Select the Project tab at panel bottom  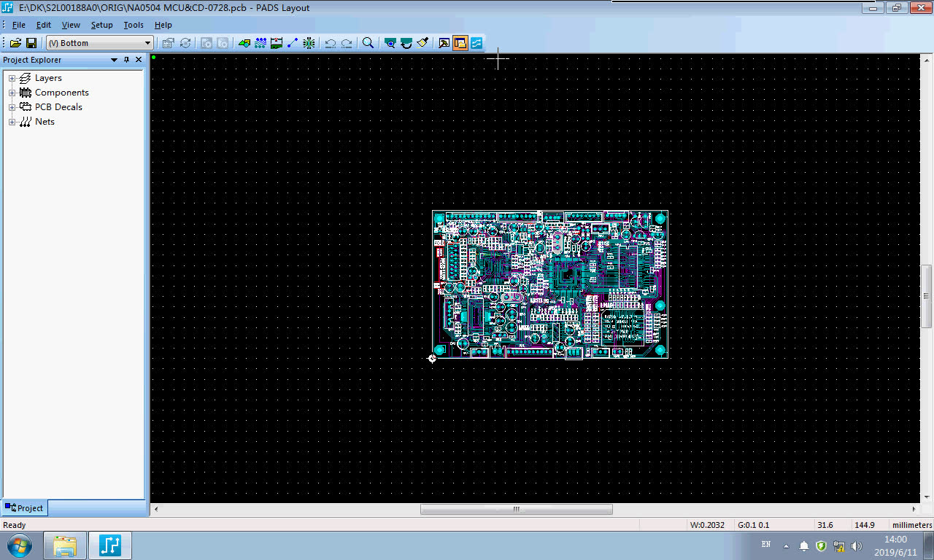point(24,507)
